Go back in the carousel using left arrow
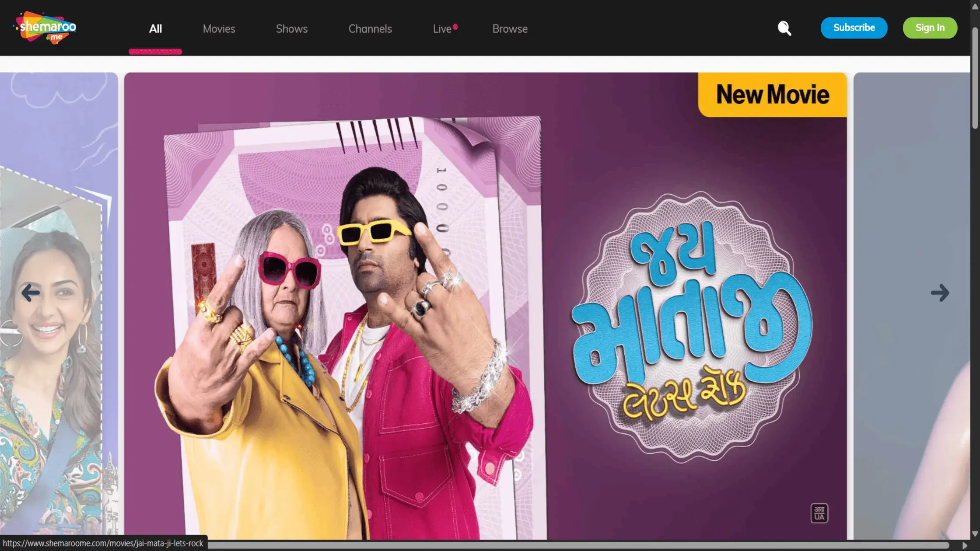Viewport: 980px width, 551px height. point(30,293)
